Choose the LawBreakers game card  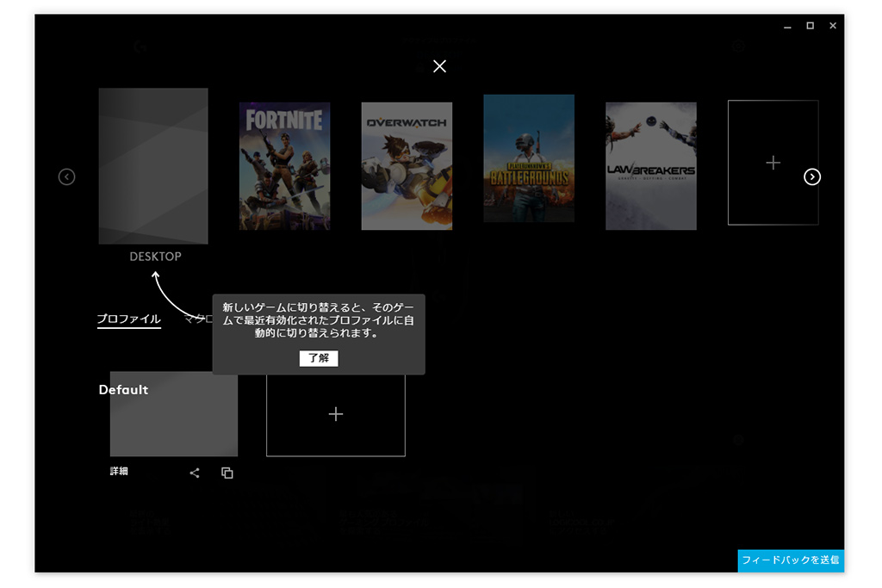point(651,166)
